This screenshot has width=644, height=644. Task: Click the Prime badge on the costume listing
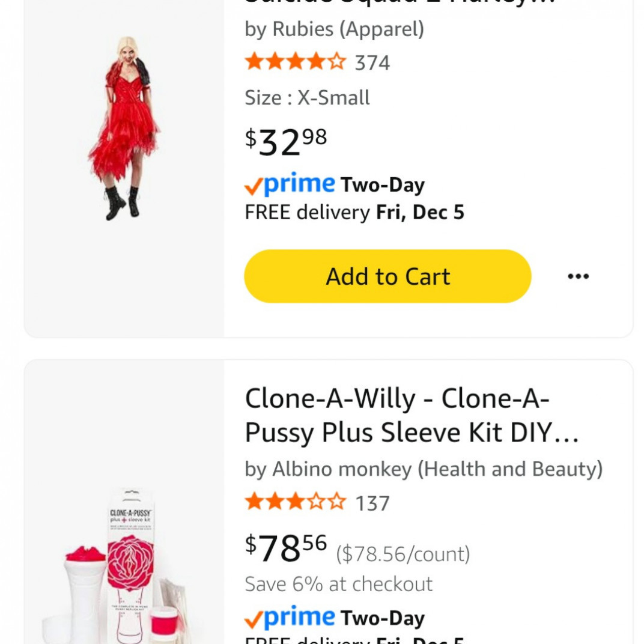tap(290, 183)
